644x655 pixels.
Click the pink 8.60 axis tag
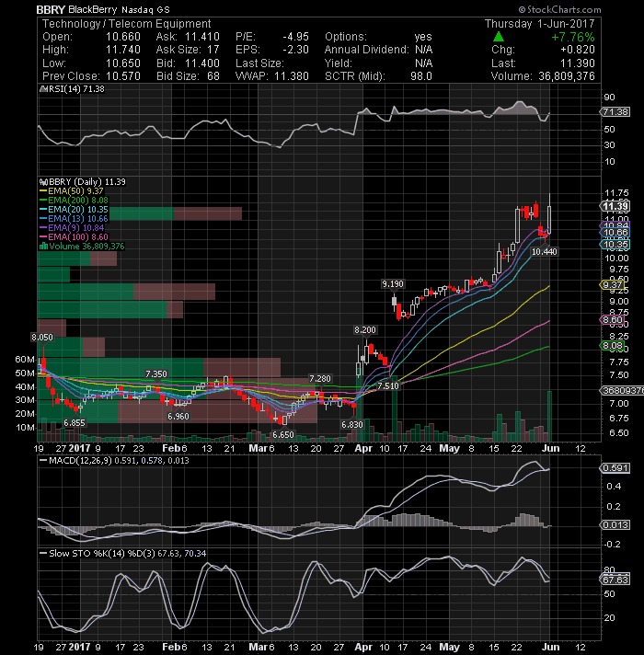[x=612, y=320]
